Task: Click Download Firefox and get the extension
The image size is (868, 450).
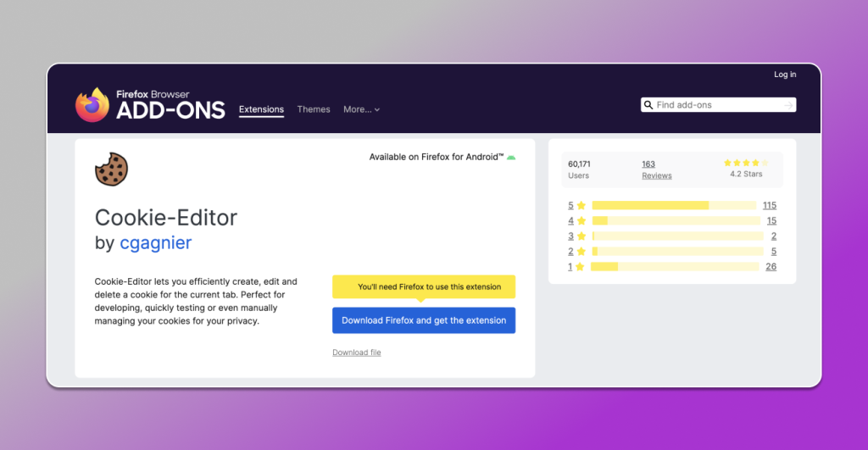Action: click(424, 320)
